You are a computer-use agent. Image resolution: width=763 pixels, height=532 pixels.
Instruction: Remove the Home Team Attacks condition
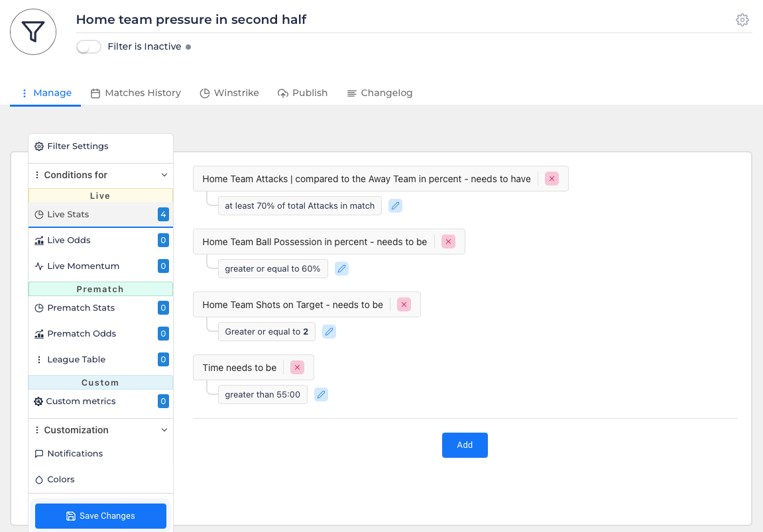pyautogui.click(x=552, y=179)
